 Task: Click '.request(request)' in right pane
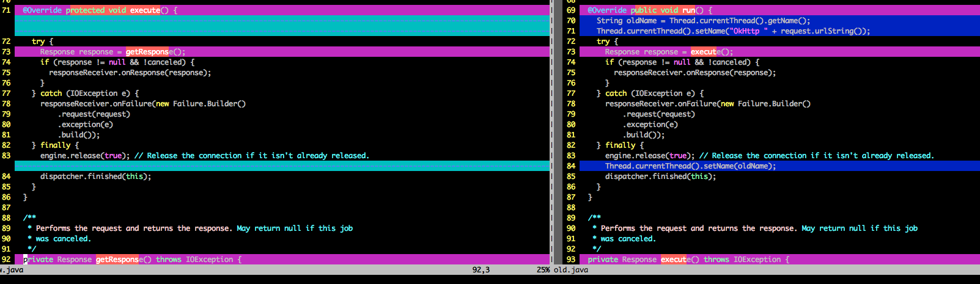659,114
